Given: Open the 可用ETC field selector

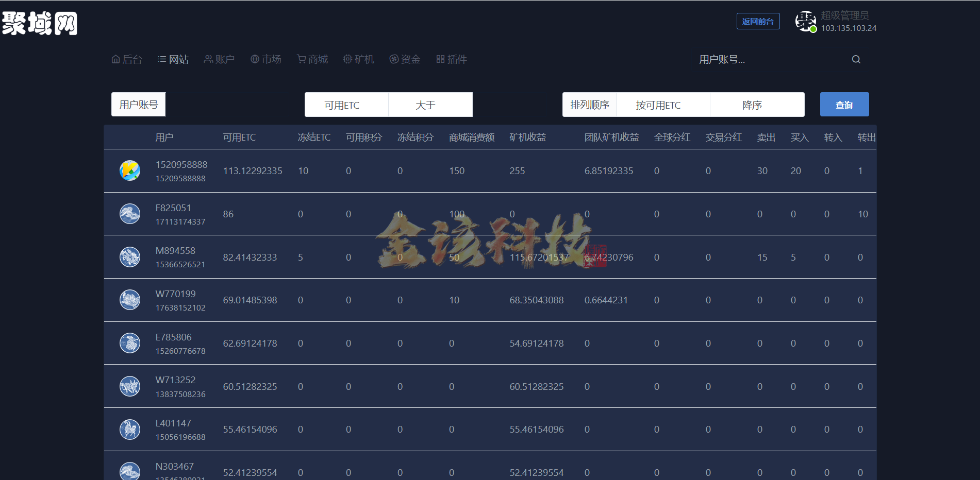Looking at the screenshot, I should [x=346, y=105].
